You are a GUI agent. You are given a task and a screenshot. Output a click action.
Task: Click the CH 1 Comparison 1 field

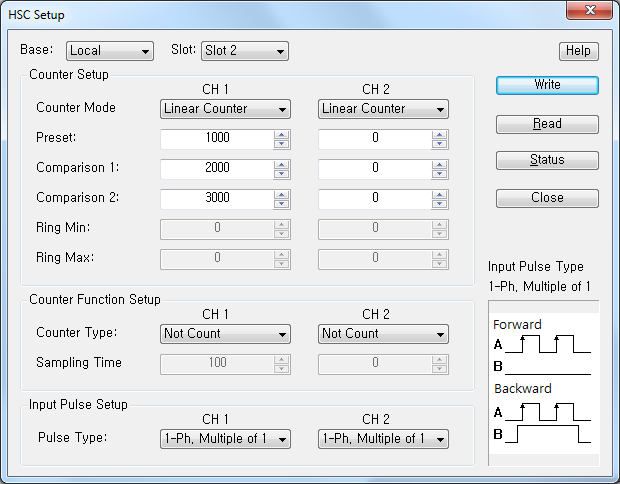[x=216, y=169]
